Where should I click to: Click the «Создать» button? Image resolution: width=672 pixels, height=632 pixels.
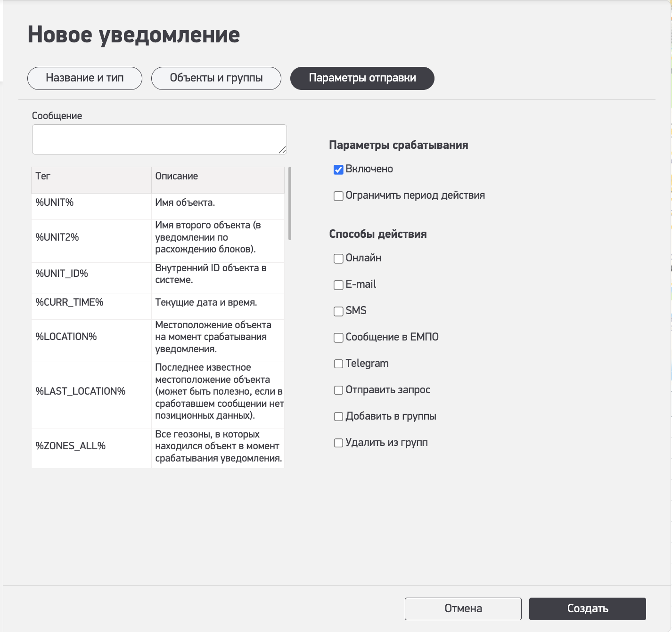[587, 609]
